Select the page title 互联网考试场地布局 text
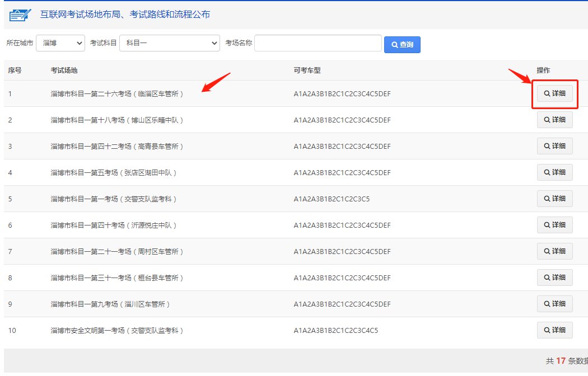 coord(125,15)
